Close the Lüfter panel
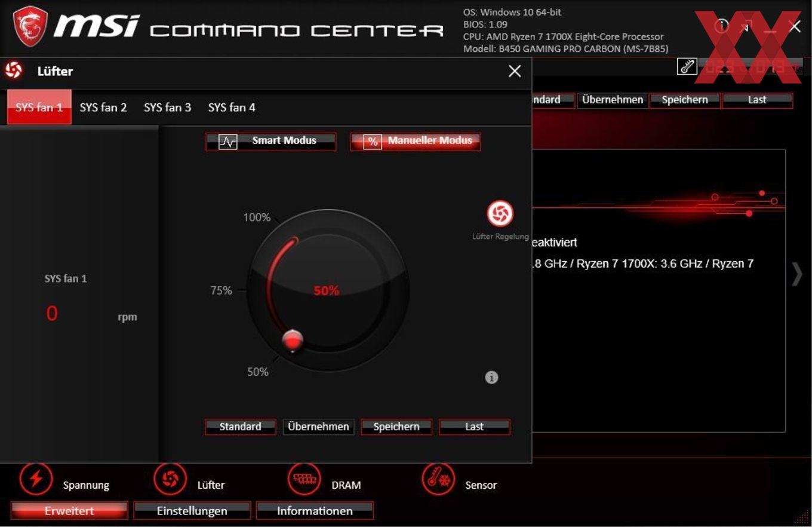Viewport: 812px width, 527px height. pyautogui.click(x=515, y=71)
